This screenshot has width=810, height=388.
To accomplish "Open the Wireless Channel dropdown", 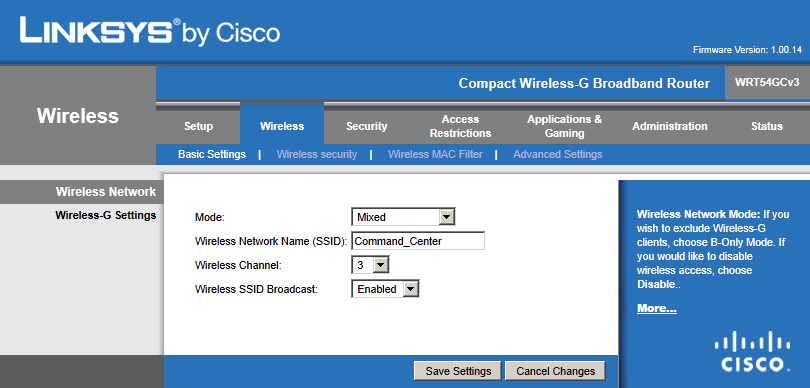I will tap(370, 265).
